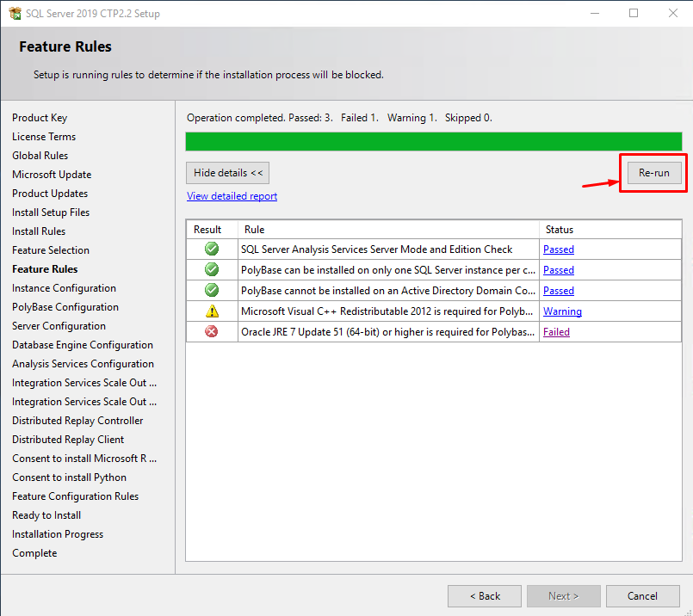Select Product Updates step in sidebar
This screenshot has height=616, width=693.
coord(50,194)
